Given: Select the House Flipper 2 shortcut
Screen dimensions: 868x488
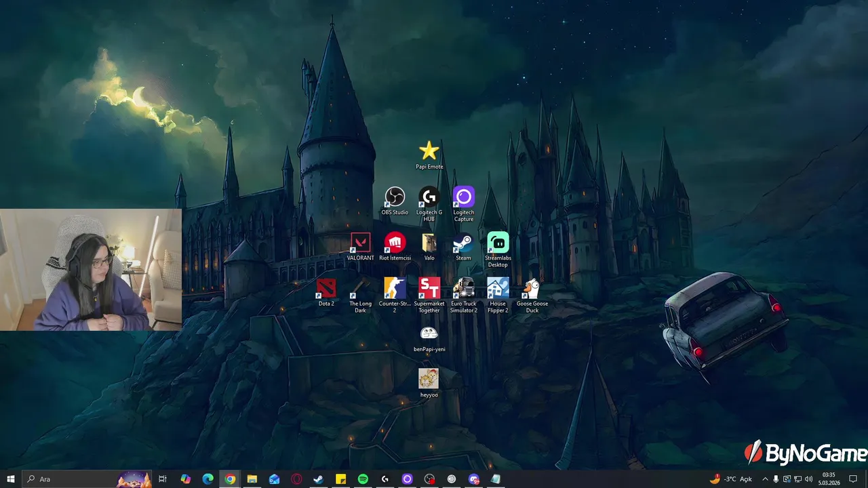Looking at the screenshot, I should 498,296.
